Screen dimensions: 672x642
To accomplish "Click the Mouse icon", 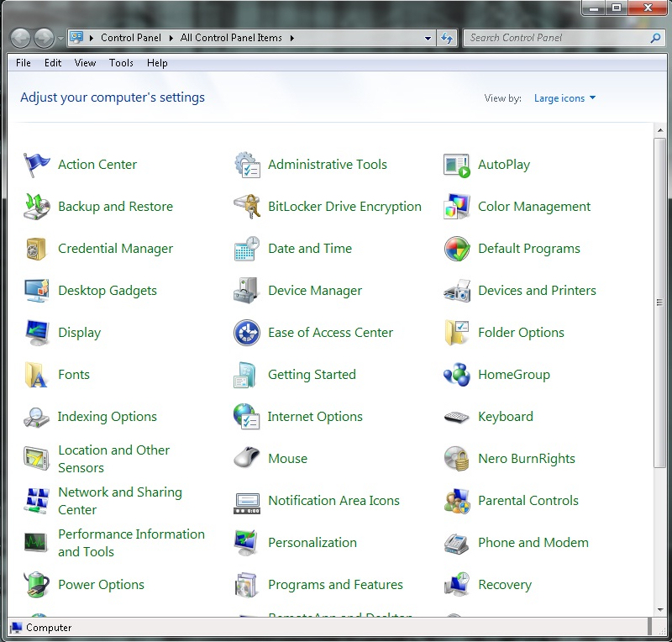I will click(x=246, y=457).
